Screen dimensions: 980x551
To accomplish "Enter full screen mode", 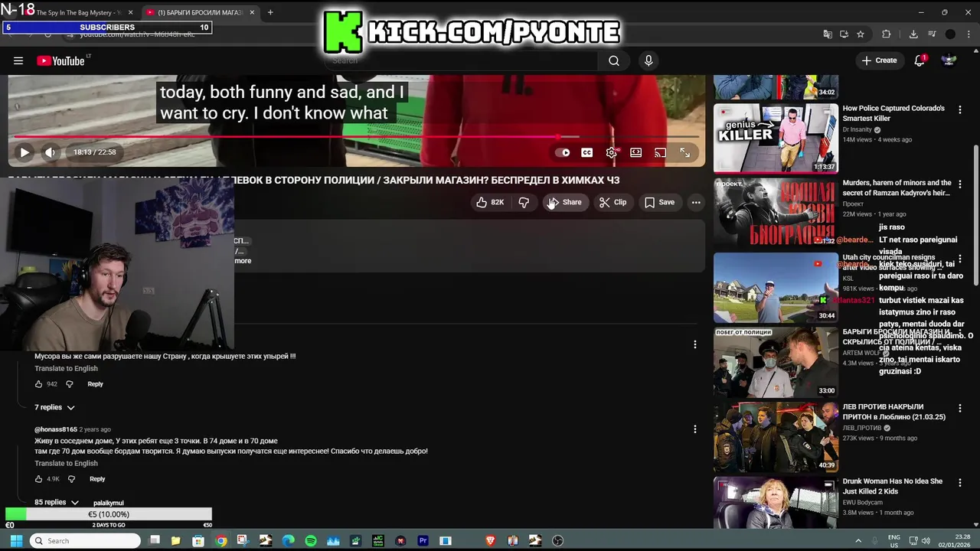I will (x=685, y=152).
